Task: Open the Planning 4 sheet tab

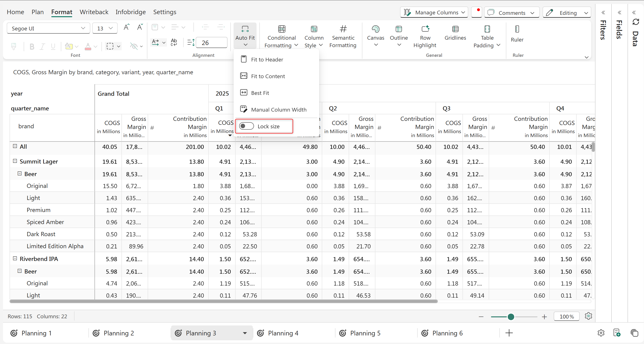Action: coord(283,333)
